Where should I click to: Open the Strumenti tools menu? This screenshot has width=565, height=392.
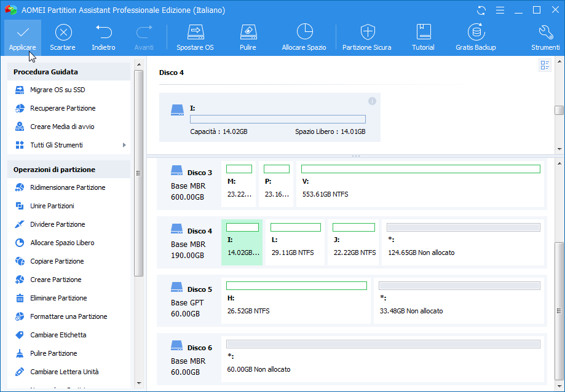(545, 37)
